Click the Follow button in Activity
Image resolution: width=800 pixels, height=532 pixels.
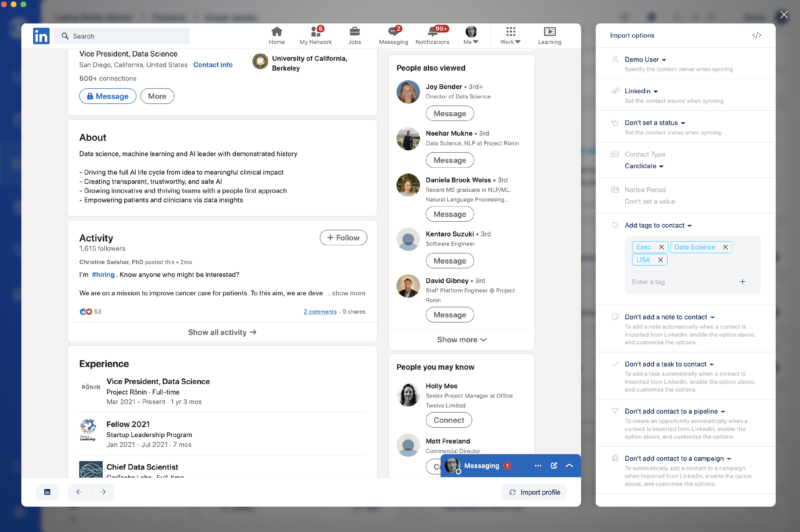[343, 237]
